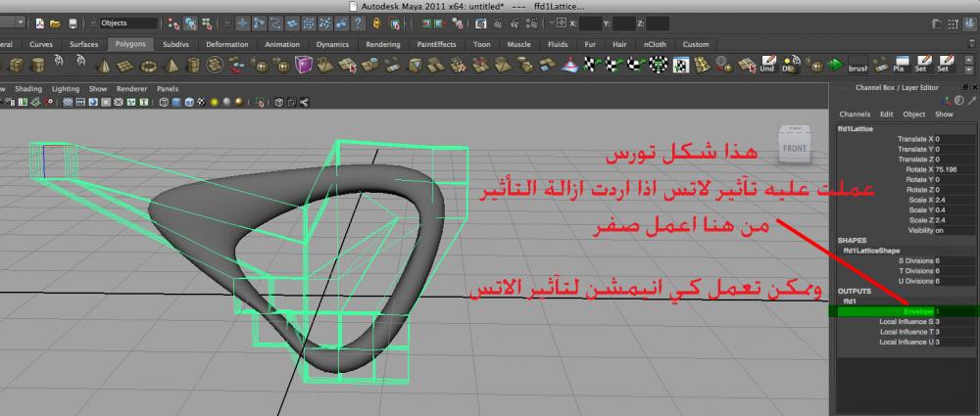Switch to the Curves shelf tab
The width and height of the screenshot is (980, 416).
tap(41, 44)
